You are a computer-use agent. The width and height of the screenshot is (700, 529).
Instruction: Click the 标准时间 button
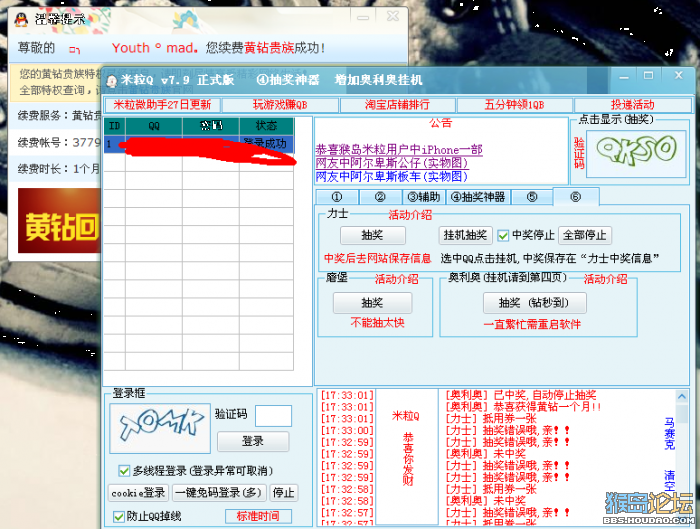pyautogui.click(x=258, y=516)
